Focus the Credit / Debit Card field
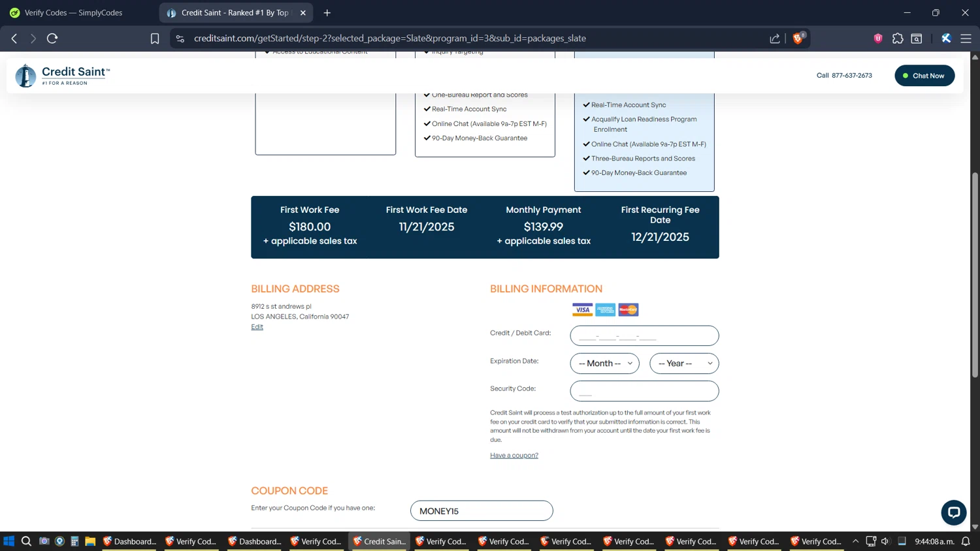This screenshot has height=551, width=980. (644, 336)
